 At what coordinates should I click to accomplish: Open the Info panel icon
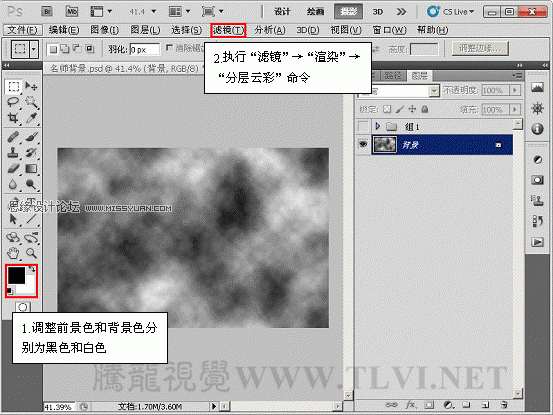537,129
